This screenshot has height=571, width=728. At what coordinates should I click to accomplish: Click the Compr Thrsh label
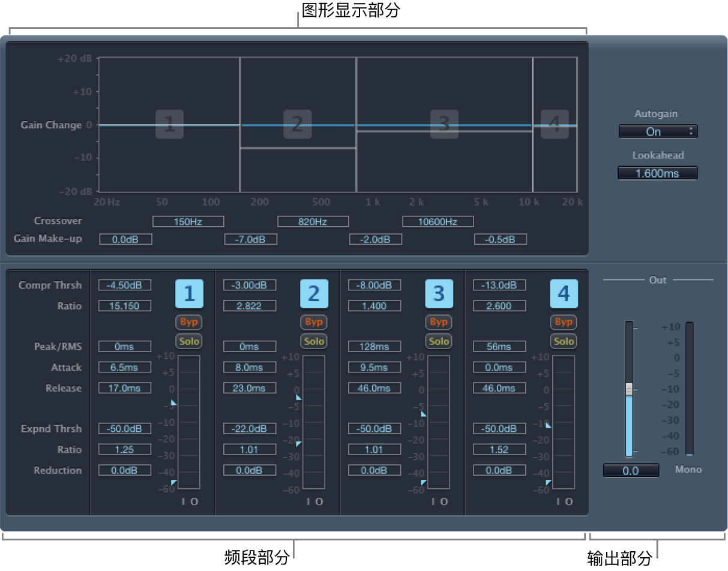click(x=50, y=285)
